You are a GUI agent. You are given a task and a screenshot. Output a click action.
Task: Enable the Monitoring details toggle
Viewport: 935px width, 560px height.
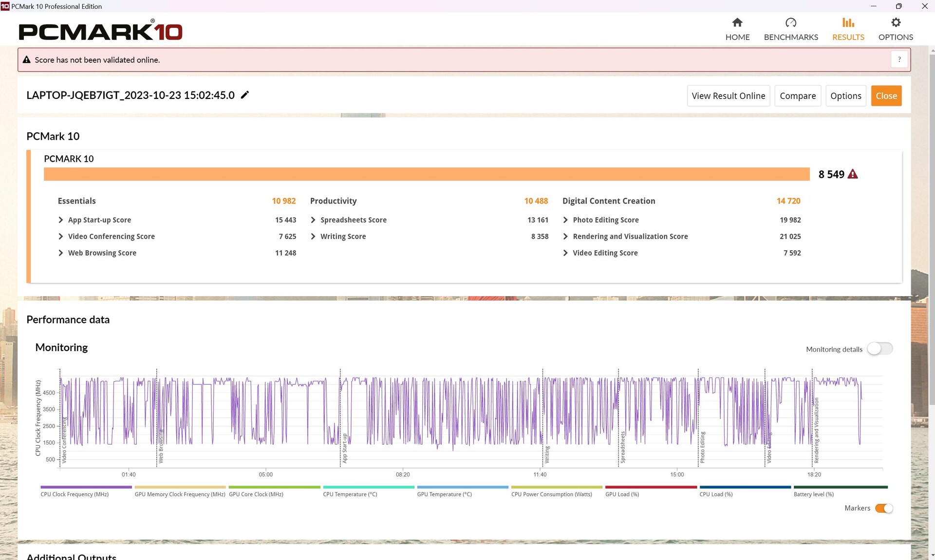[x=879, y=349]
